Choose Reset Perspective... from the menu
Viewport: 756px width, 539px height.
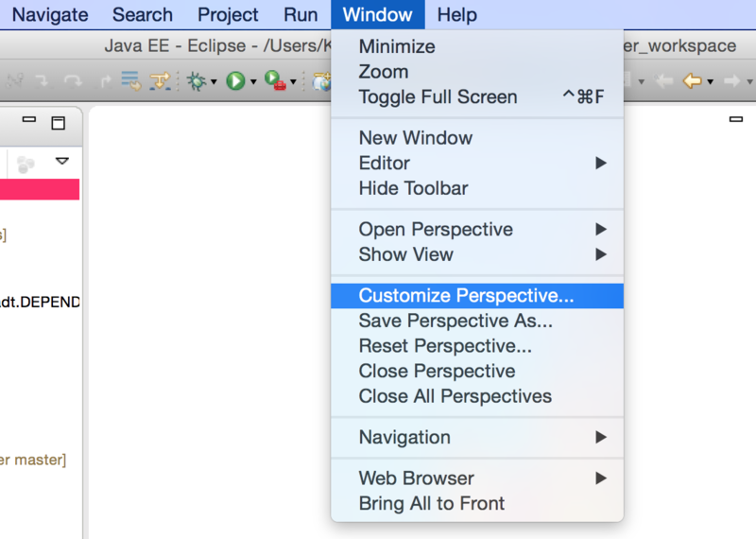444,346
